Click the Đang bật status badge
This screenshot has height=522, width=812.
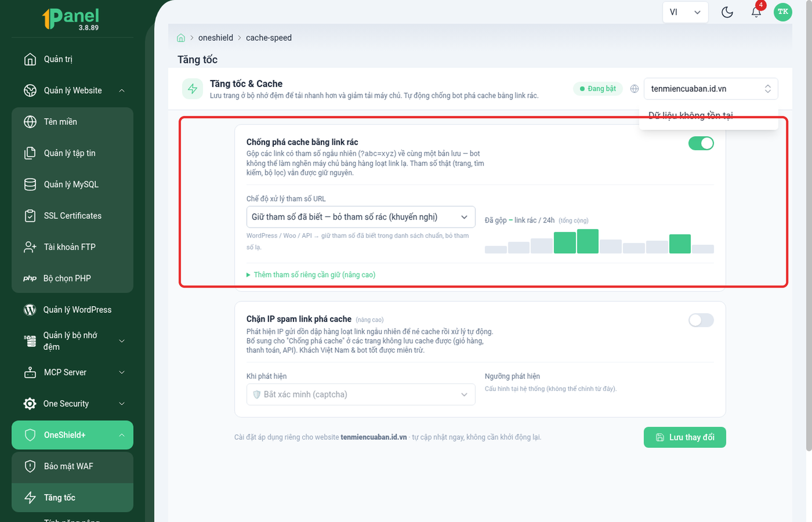(597, 89)
